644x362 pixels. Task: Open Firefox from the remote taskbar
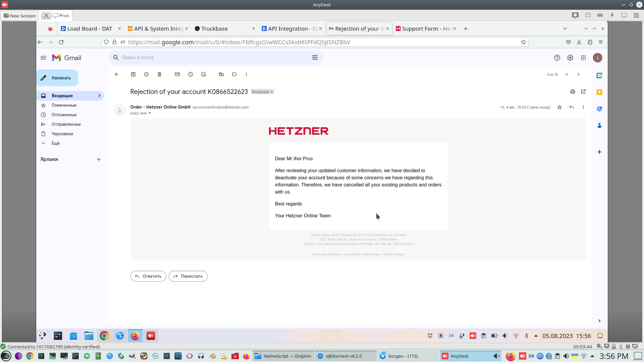pos(135,336)
